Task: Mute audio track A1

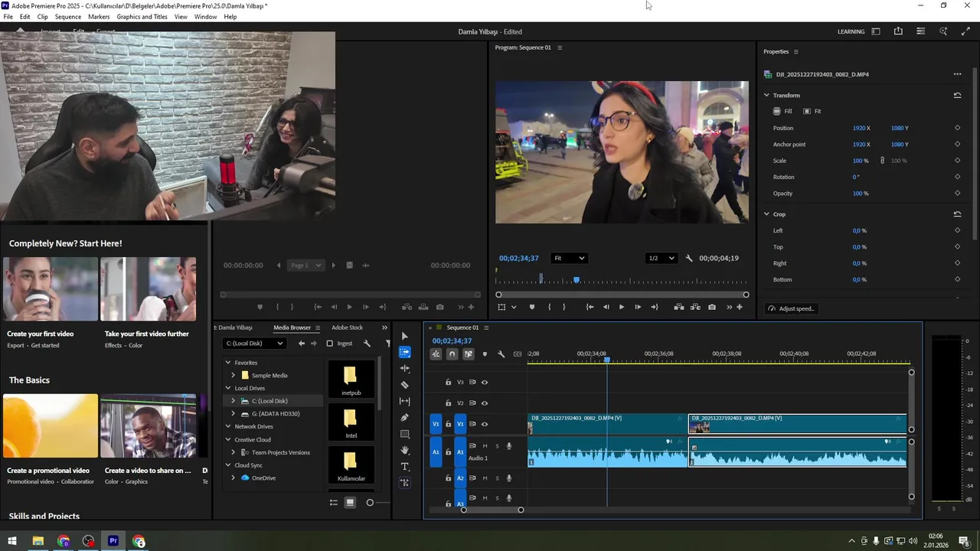Action: click(485, 445)
